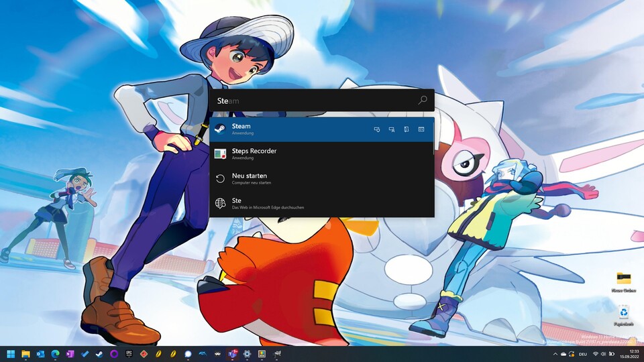Expand the hidden system tray icons
The height and width of the screenshot is (362, 644).
click(555, 354)
